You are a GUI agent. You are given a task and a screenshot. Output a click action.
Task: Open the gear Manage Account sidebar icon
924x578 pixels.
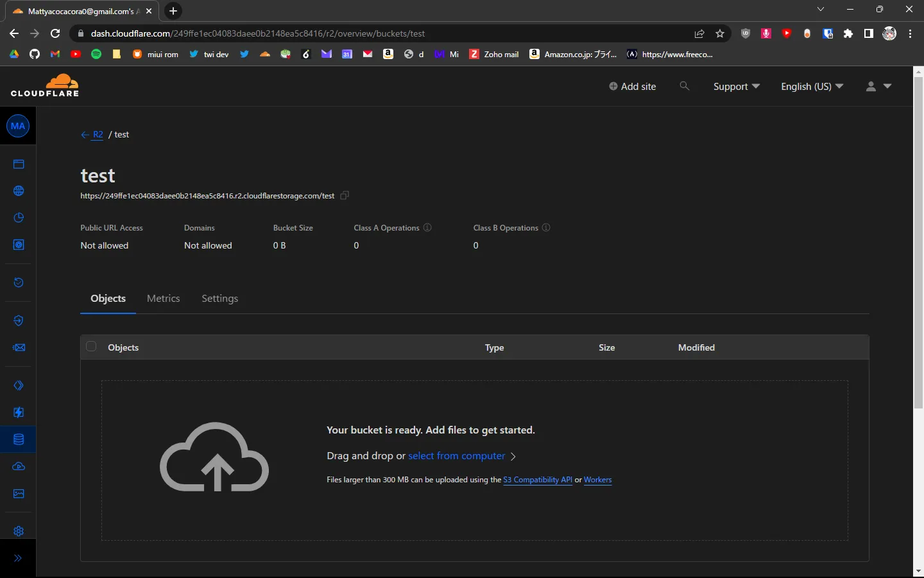click(19, 531)
